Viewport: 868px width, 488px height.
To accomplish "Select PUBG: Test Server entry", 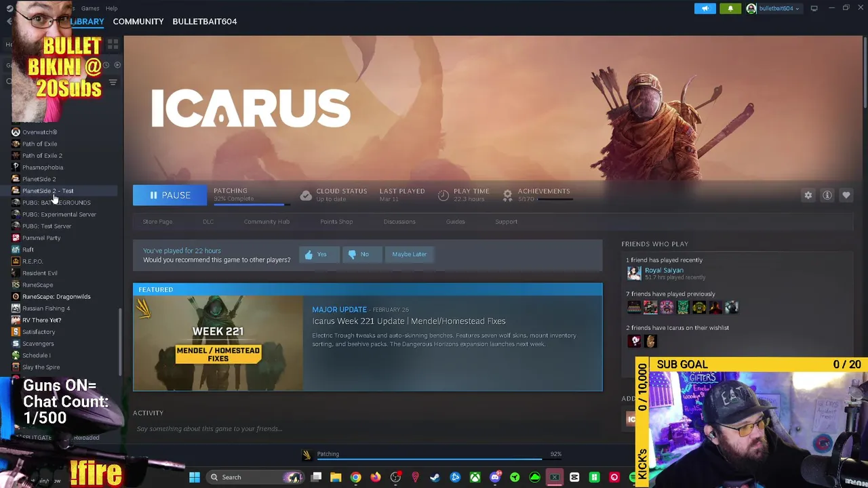I will coord(46,226).
